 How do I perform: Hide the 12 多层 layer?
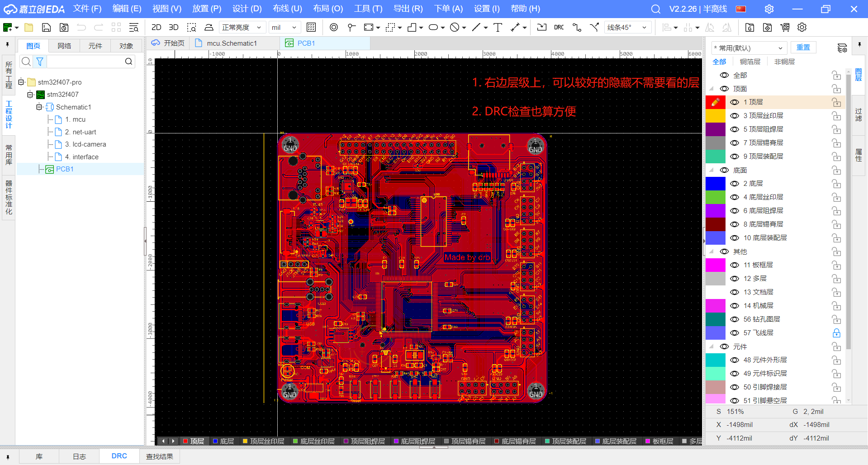click(x=735, y=279)
